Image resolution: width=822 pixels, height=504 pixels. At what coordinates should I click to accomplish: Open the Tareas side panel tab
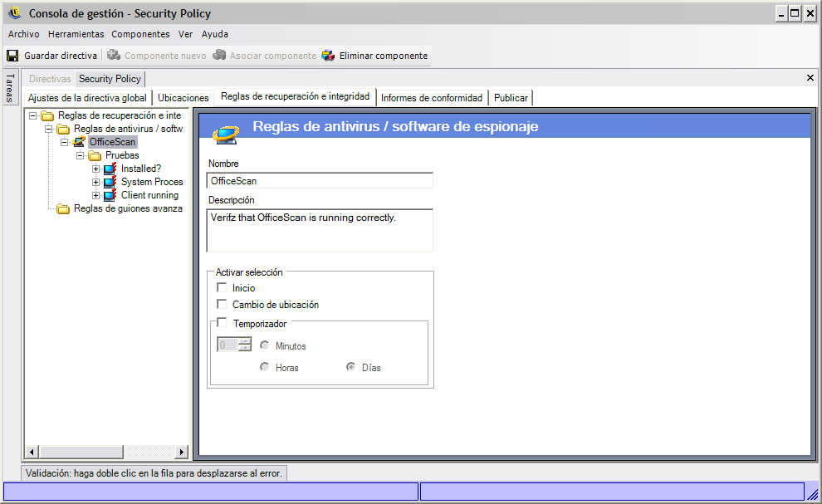coord(10,87)
